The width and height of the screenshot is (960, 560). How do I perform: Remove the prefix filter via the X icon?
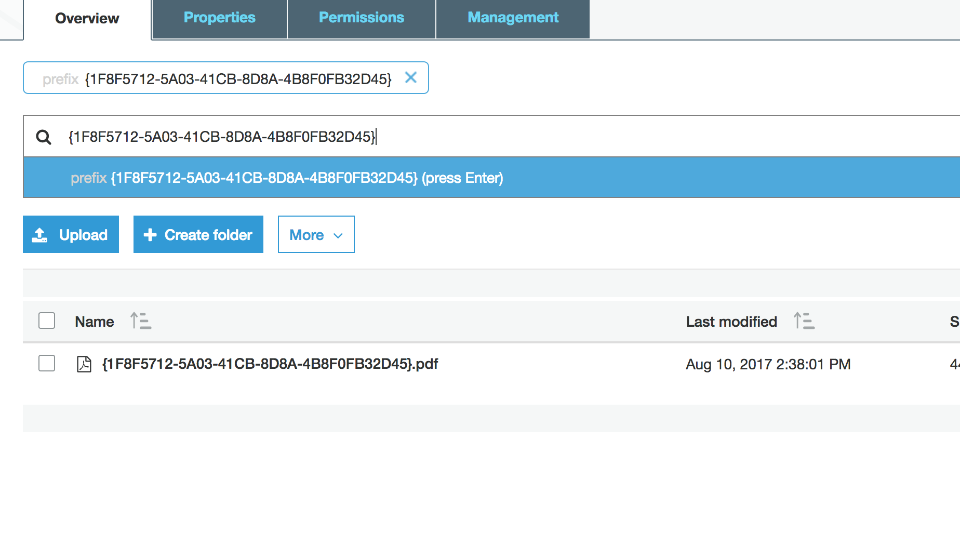[x=410, y=77]
